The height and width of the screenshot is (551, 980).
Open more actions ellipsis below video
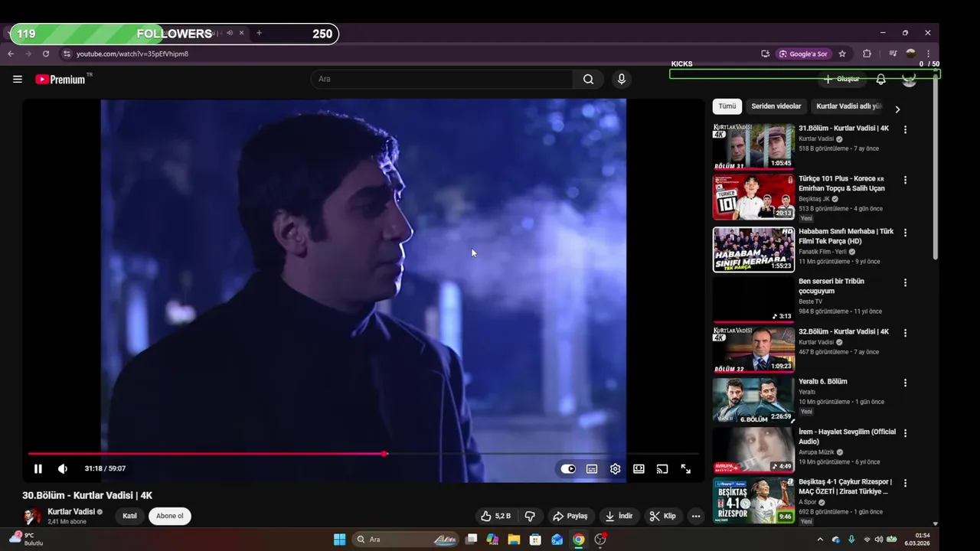[696, 516]
